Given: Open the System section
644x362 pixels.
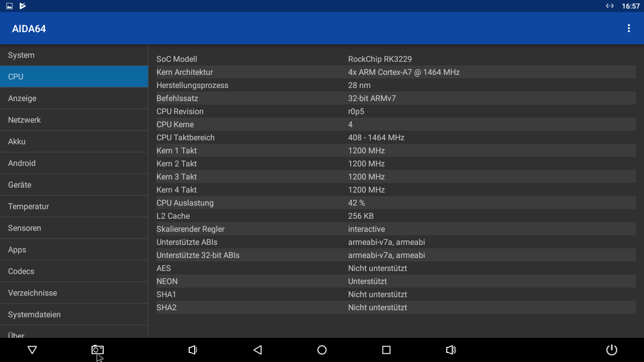Looking at the screenshot, I should [74, 55].
